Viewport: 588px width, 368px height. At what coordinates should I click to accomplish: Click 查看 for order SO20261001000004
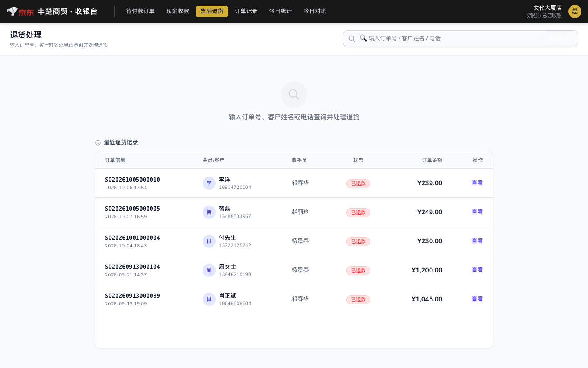click(x=477, y=241)
